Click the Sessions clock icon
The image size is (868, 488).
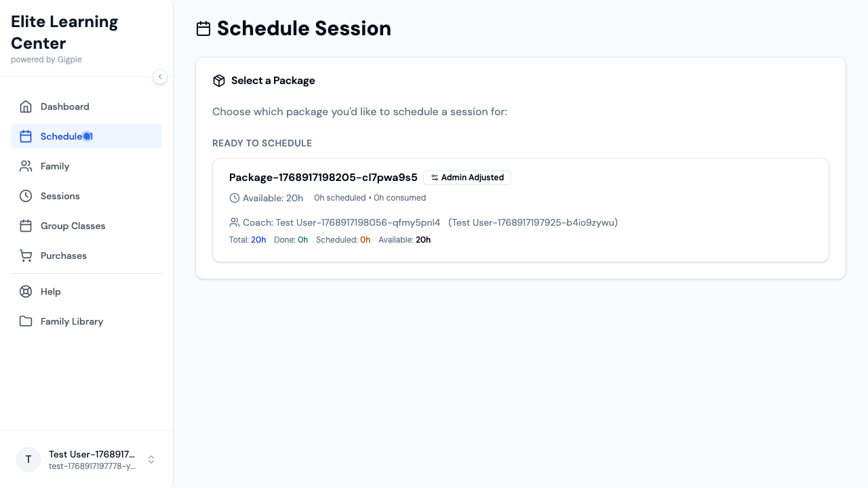pos(26,196)
